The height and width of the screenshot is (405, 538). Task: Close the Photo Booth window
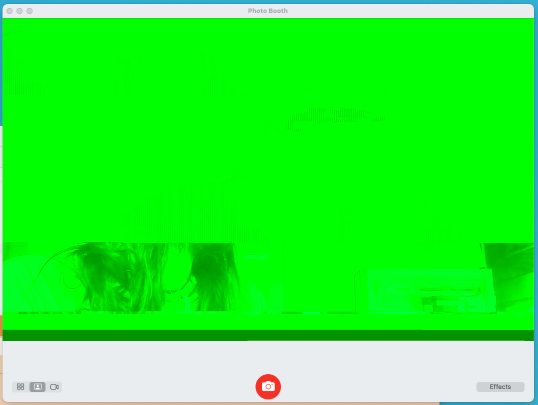[x=10, y=11]
